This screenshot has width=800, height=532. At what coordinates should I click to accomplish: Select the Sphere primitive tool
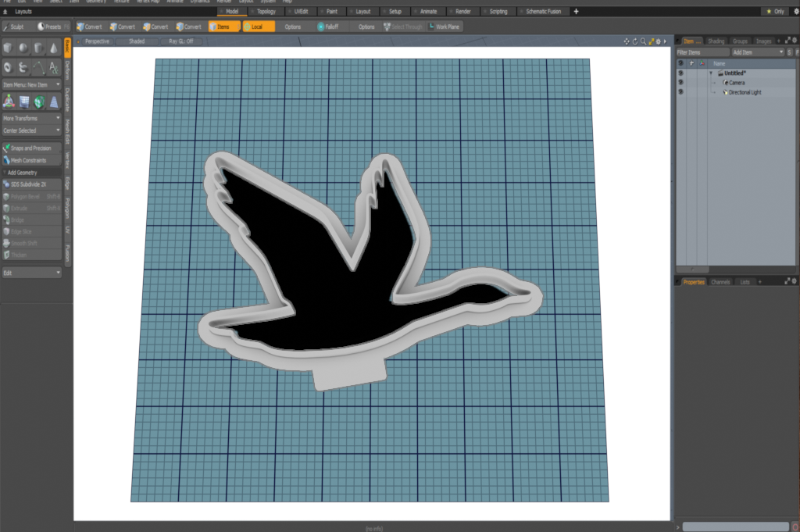pos(23,49)
